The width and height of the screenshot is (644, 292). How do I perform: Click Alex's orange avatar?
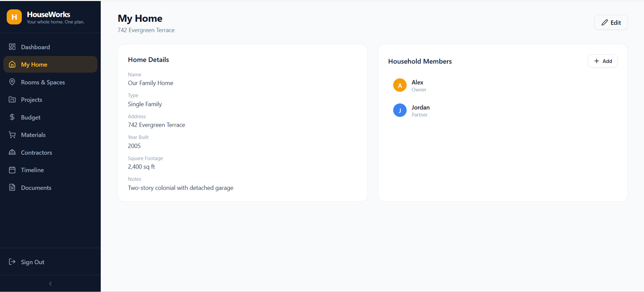coord(400,85)
